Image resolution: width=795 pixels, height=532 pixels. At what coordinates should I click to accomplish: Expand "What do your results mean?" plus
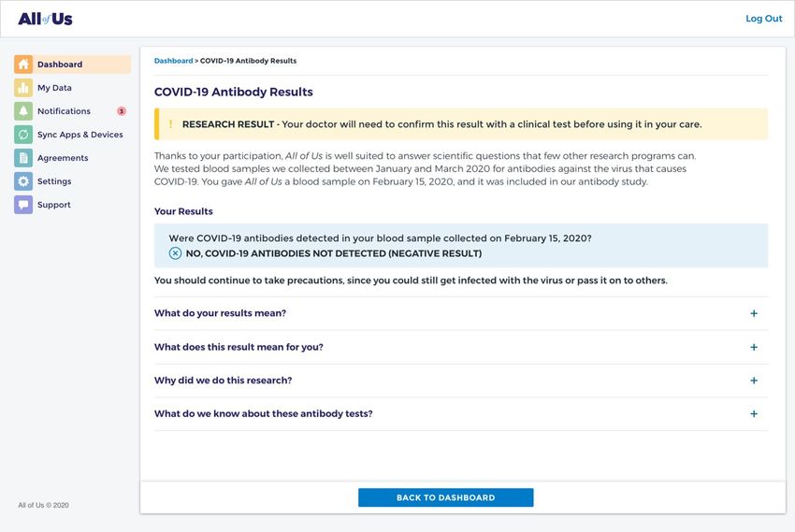coord(754,313)
